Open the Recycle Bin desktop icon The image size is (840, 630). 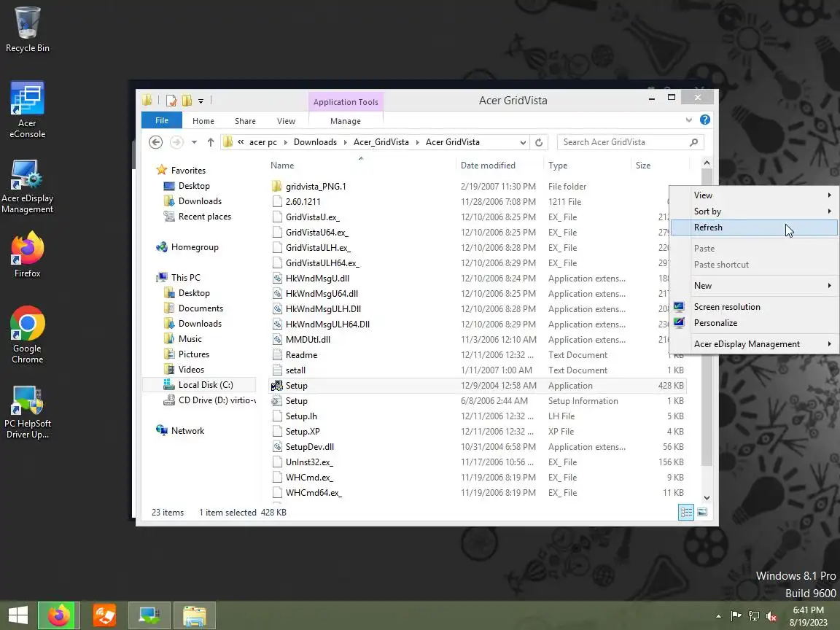point(27,30)
